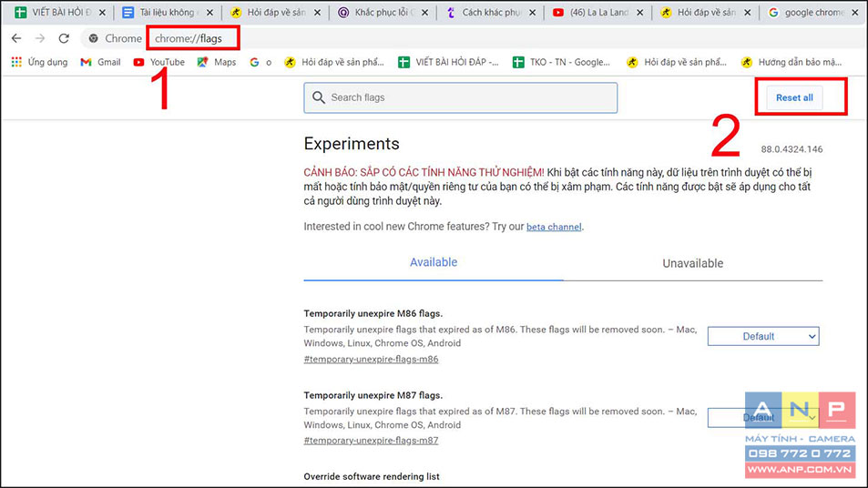This screenshot has width=868, height=488.
Task: Click 'Override software rendering list' heading
Action: coord(372,476)
